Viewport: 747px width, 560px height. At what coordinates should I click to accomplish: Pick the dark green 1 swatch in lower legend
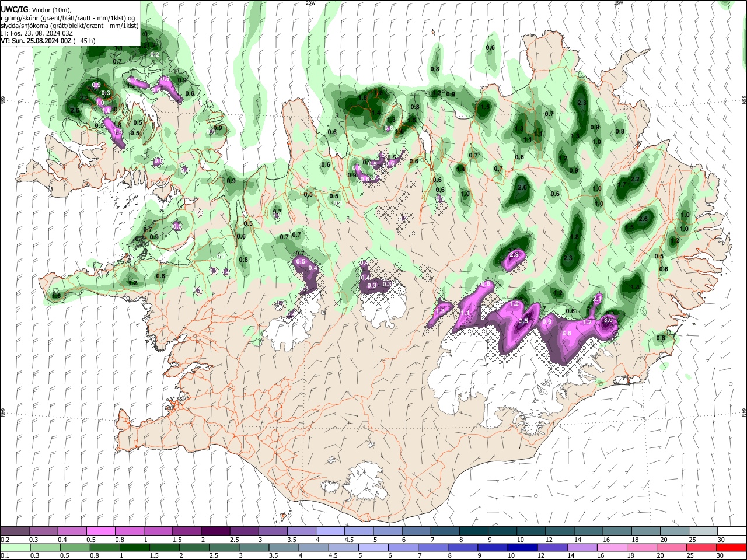tap(134, 547)
